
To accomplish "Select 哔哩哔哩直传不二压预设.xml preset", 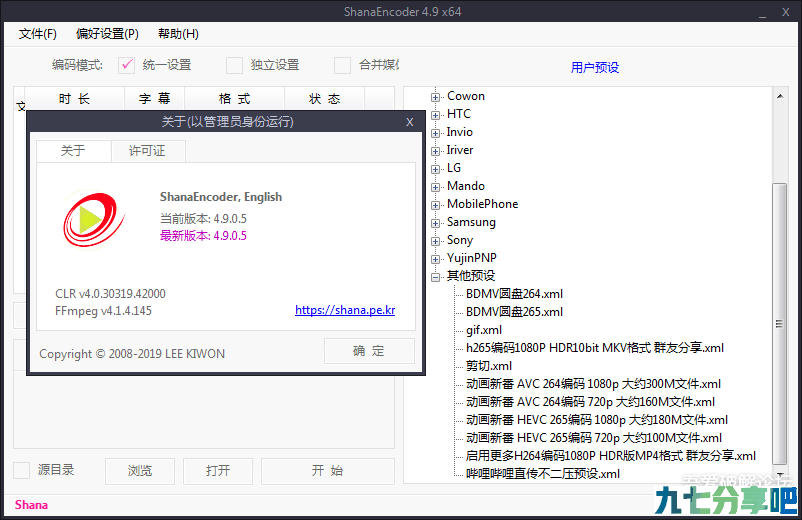I will (543, 474).
